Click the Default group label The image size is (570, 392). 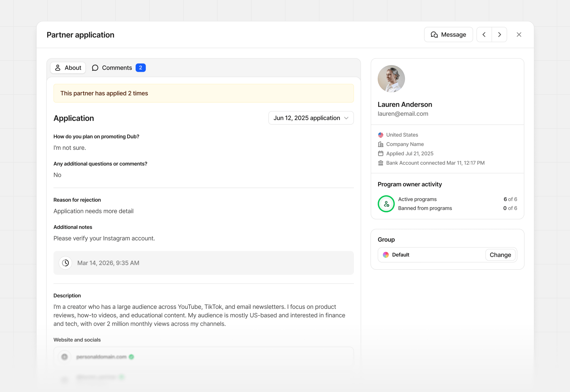[400, 255]
